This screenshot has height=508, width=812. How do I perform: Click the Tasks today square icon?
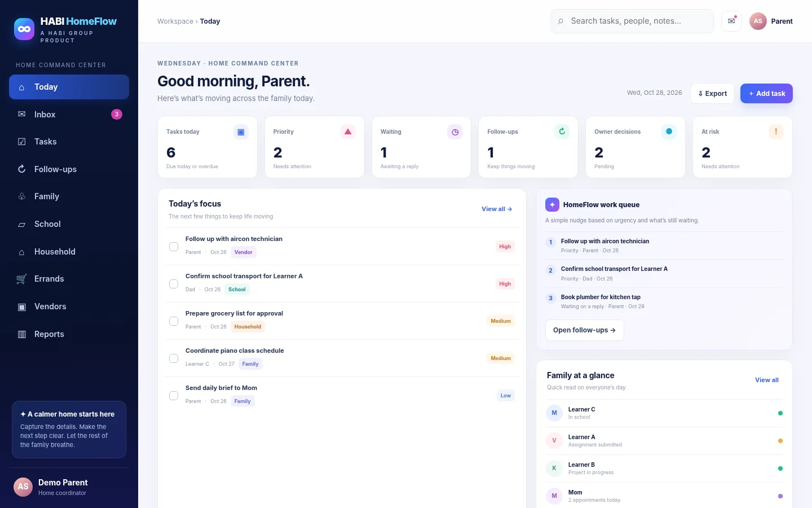coord(241,132)
